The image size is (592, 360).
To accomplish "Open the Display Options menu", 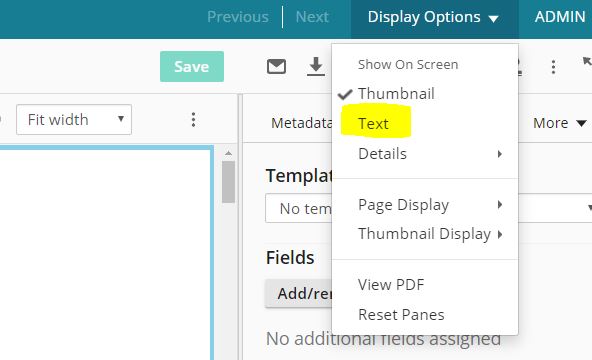I will [x=434, y=17].
